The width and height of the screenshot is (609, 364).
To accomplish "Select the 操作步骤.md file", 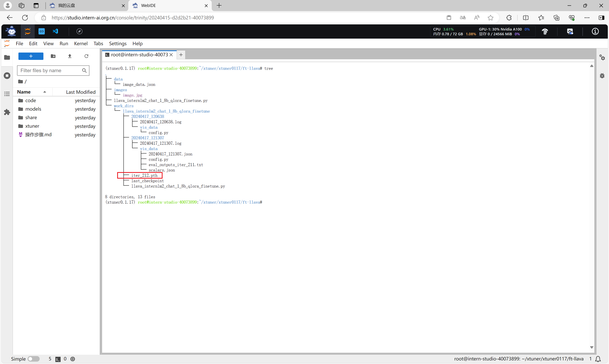I will point(56,135).
